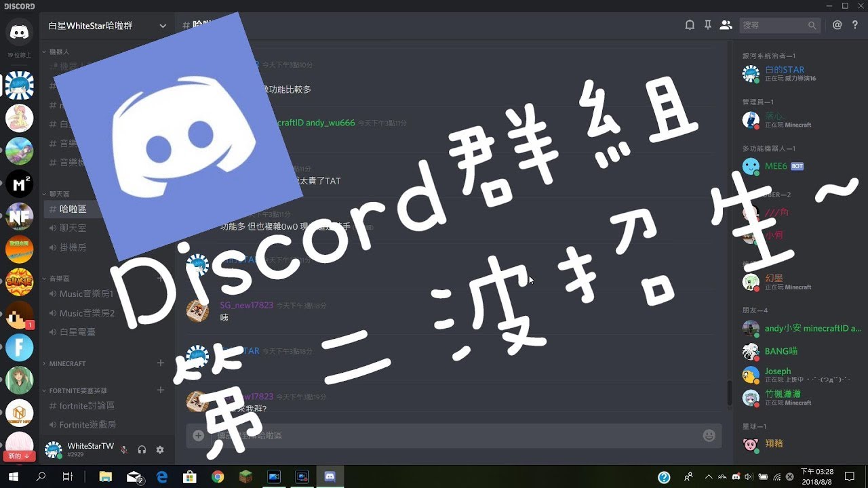Image resolution: width=868 pixels, height=488 pixels.
Task: Create a channel in MINECRAFT category
Action: [161, 363]
